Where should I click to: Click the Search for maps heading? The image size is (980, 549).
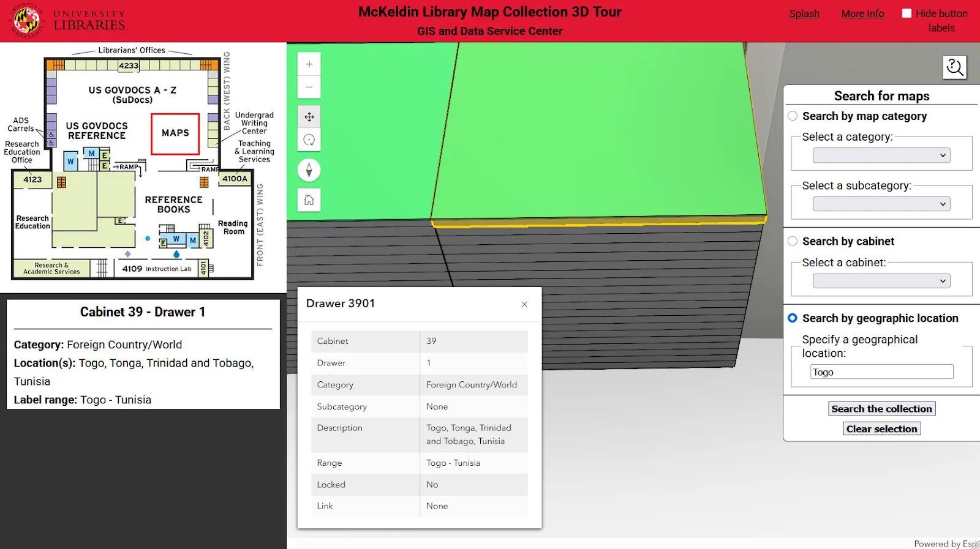click(881, 96)
